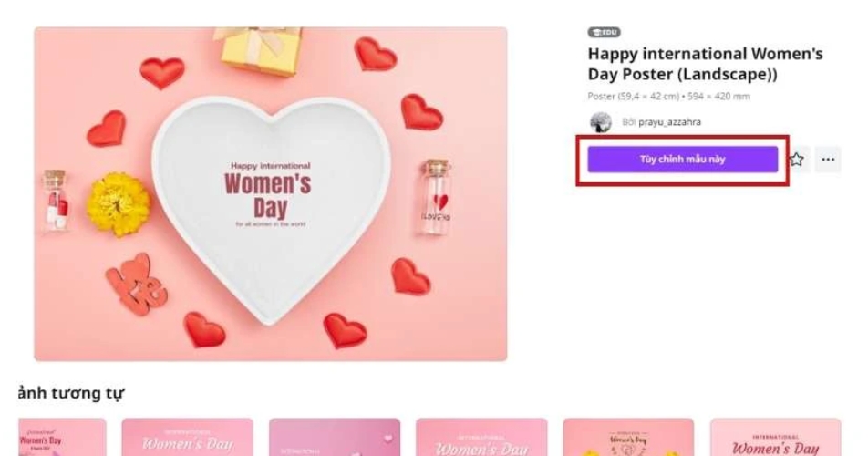Screen dimensions: 868x456
Task: Select the rightmost similar template thumbnail
Action: 775,438
